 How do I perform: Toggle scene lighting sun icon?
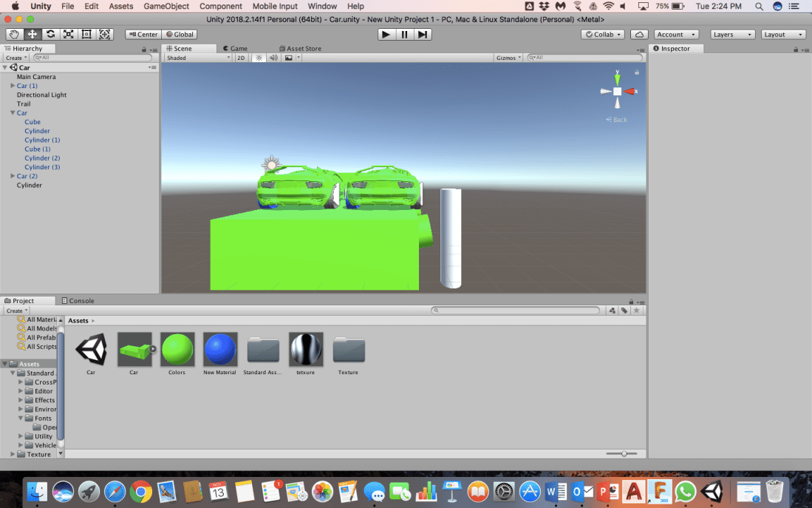click(259, 58)
